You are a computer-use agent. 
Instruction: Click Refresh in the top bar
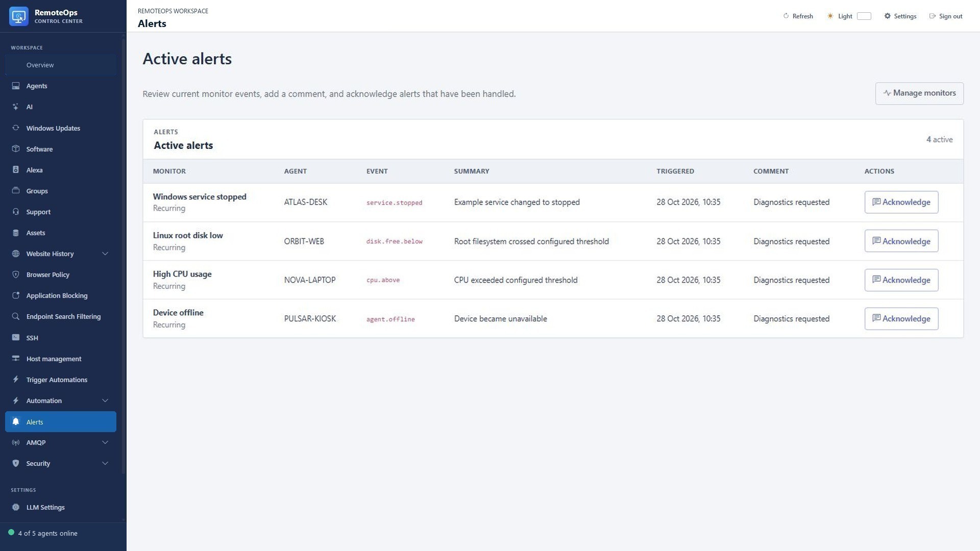pos(798,16)
